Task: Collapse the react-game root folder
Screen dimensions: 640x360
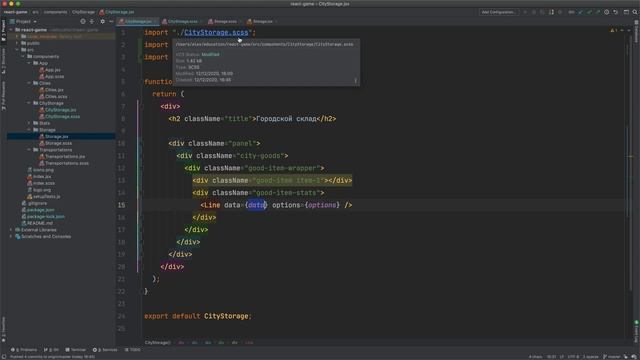Action: click(x=11, y=30)
